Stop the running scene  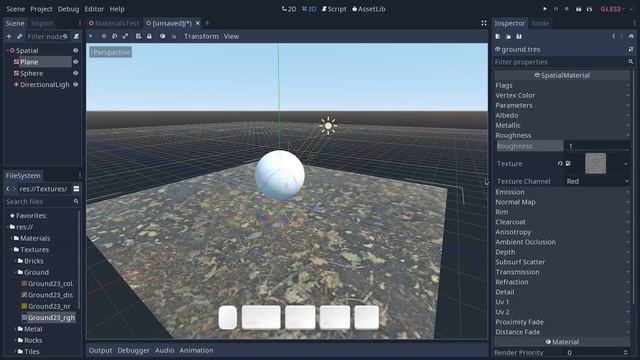click(x=567, y=9)
